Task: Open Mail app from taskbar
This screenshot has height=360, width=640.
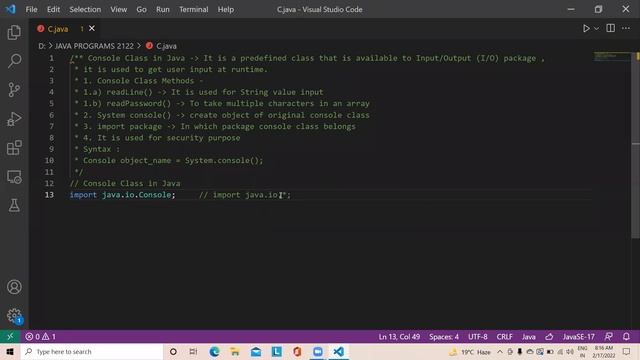Action: point(256,351)
